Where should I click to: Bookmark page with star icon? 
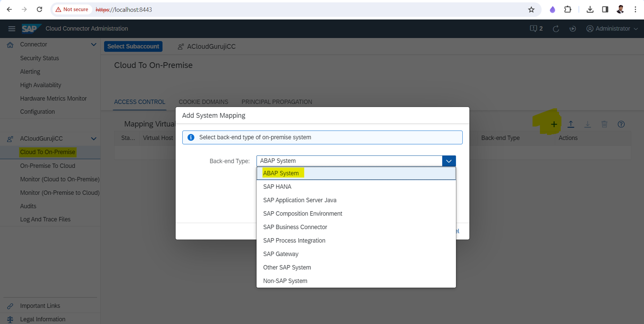531,10
